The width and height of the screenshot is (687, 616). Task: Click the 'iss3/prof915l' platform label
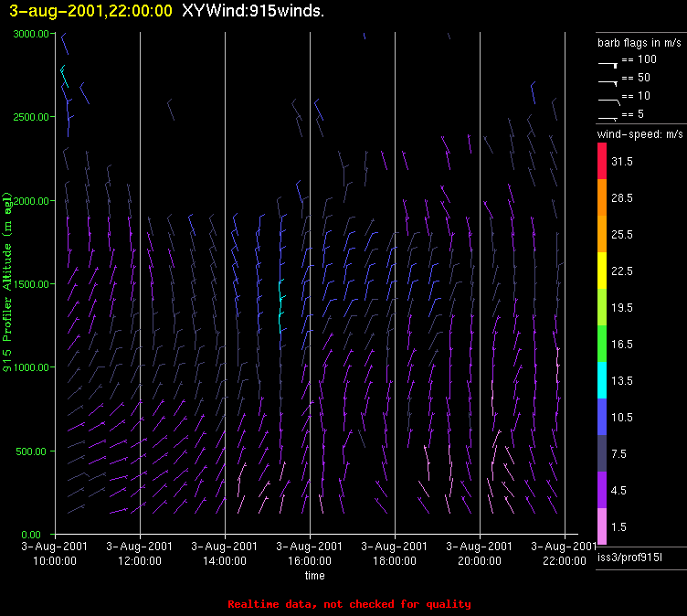coord(629,558)
